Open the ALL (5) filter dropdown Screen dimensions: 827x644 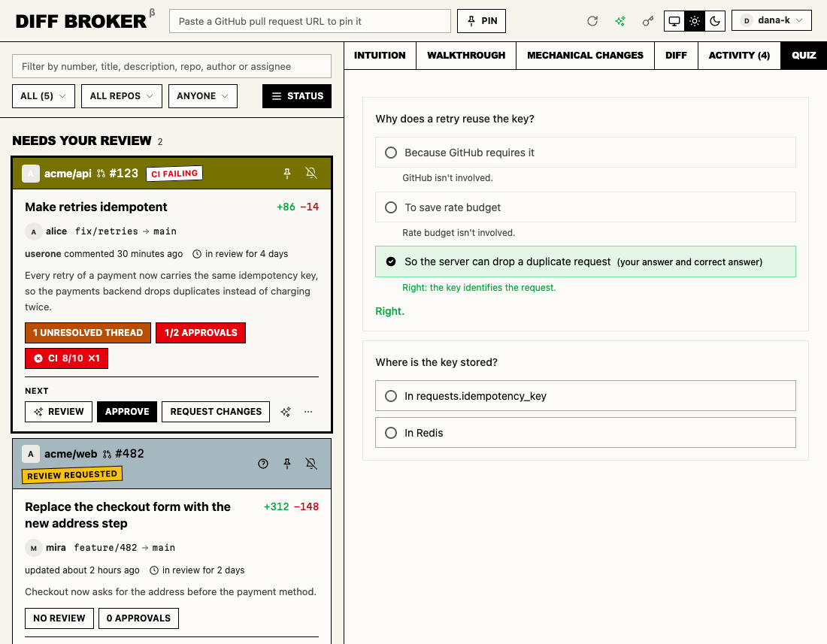(44, 96)
